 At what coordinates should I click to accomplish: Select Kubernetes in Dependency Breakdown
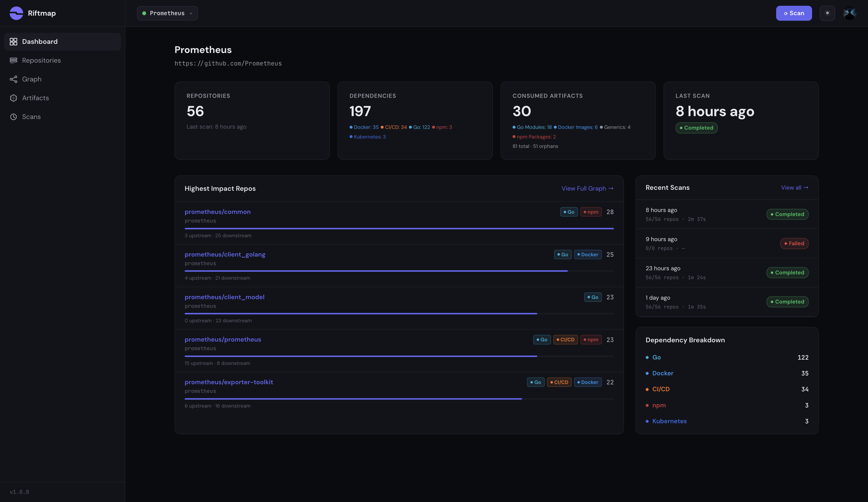pyautogui.click(x=727, y=421)
